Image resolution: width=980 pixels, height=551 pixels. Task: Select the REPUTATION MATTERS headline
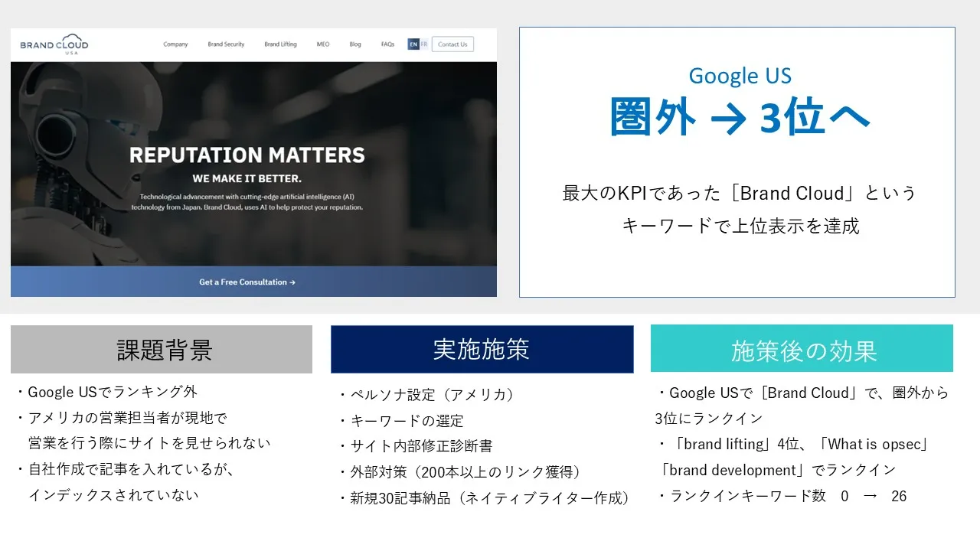pyautogui.click(x=247, y=155)
